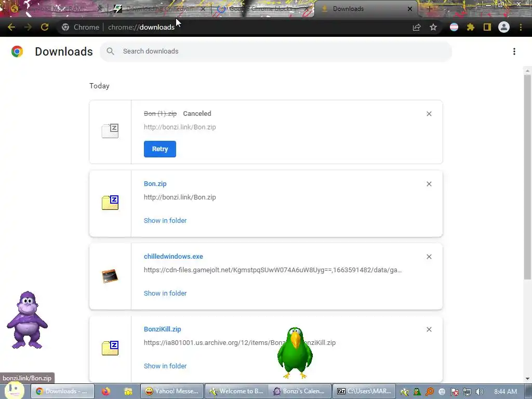Open the Start button on the taskbar
Viewport: 532px width, 399px height.
[x=14, y=391]
